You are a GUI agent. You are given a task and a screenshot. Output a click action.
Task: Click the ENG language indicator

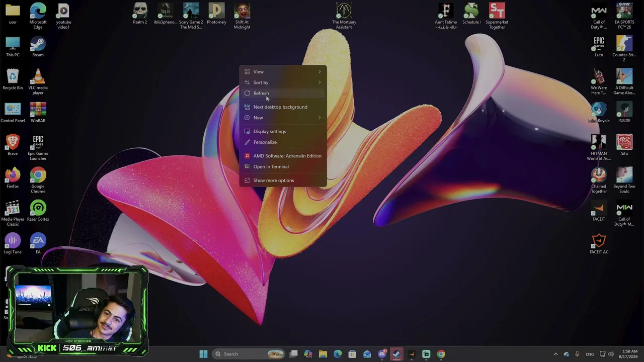(590, 354)
